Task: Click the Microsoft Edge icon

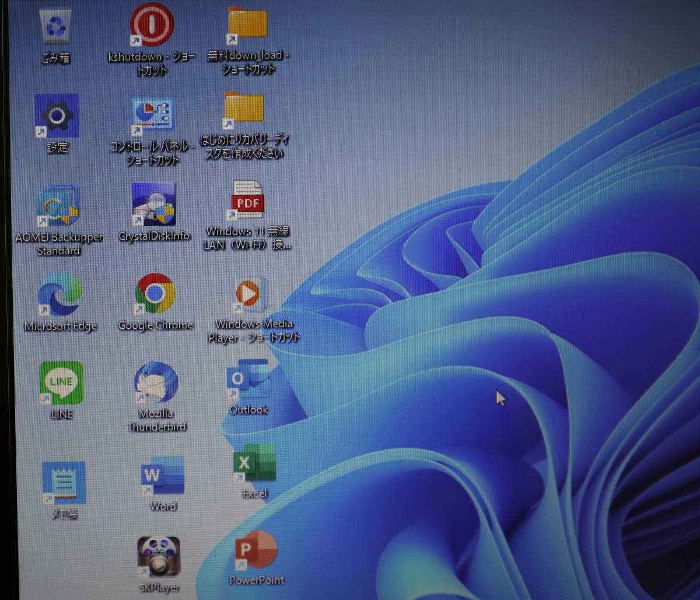Action: point(60,295)
